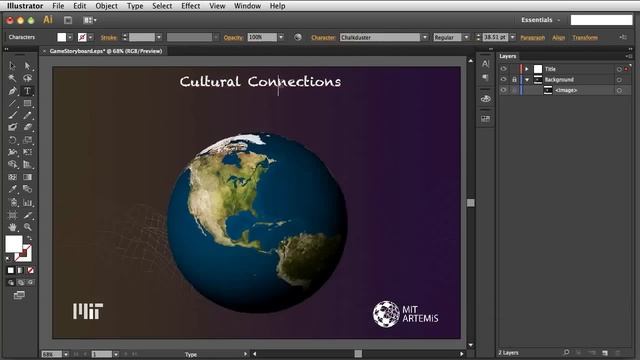The image size is (640, 360).
Task: Select the Slice tool
Action: (x=27, y=215)
